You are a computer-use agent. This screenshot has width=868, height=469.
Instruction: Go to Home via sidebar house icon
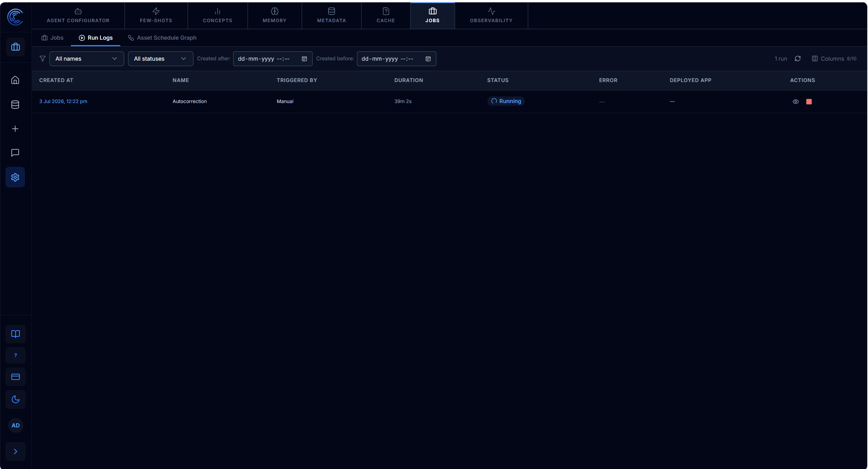(x=15, y=80)
